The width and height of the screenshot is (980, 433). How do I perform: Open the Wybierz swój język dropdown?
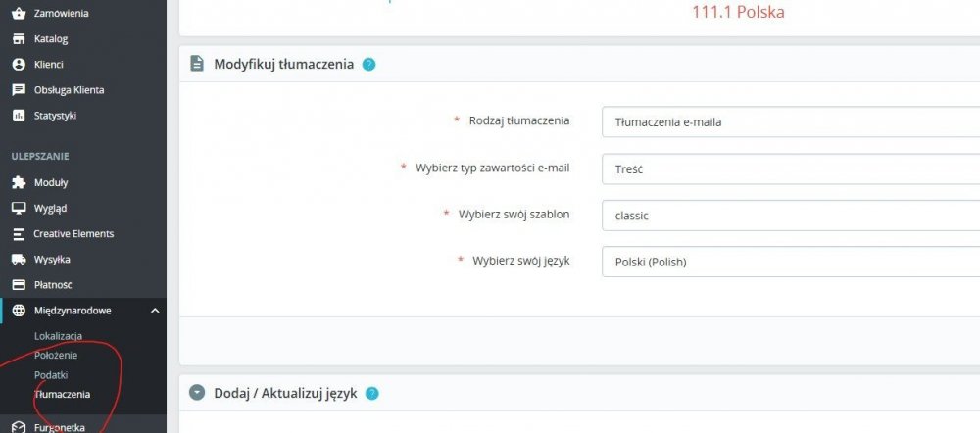pyautogui.click(x=790, y=263)
